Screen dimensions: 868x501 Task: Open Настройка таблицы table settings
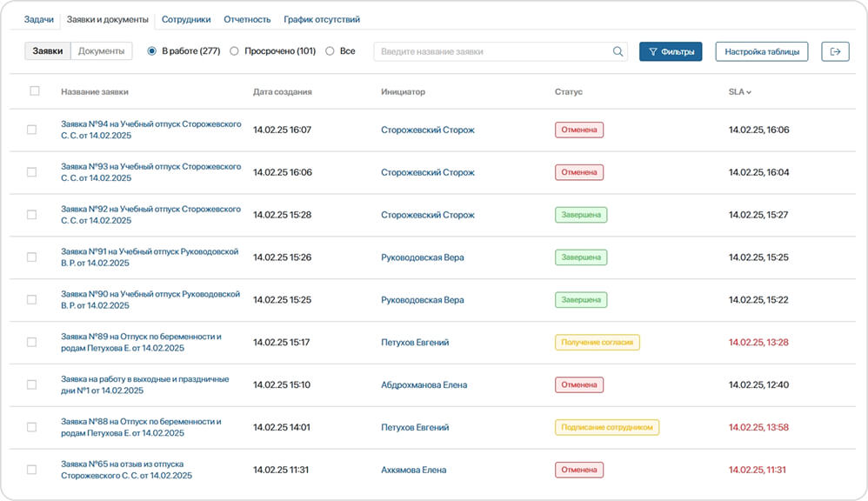coord(761,51)
